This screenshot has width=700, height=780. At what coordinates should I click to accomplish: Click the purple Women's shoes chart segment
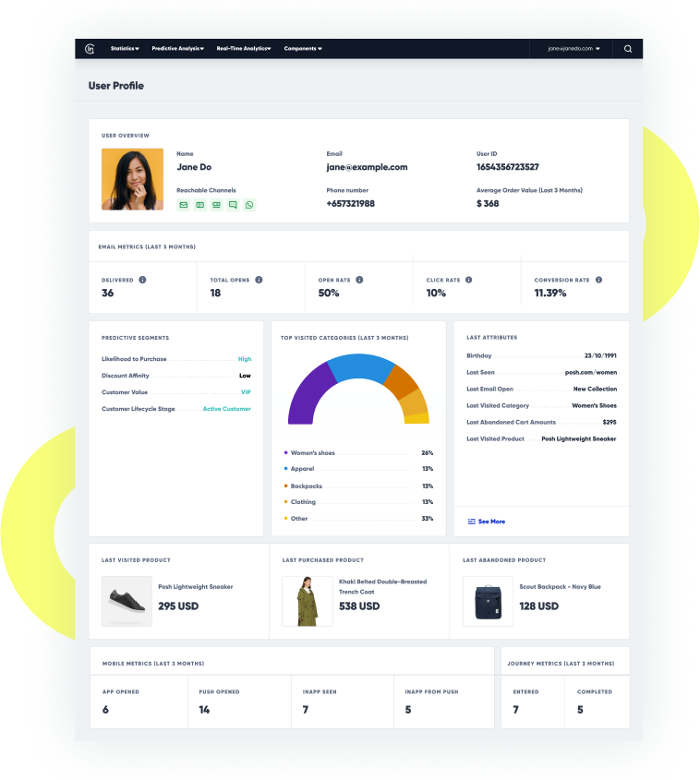[x=307, y=390]
